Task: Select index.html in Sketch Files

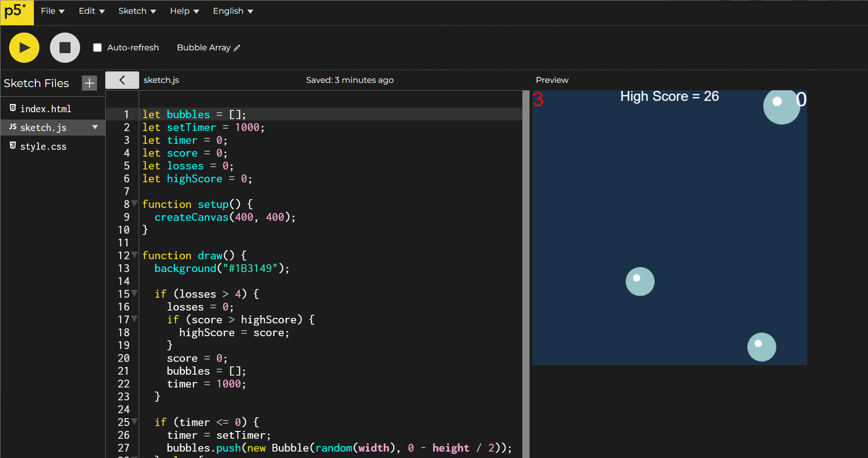Action: [45, 109]
